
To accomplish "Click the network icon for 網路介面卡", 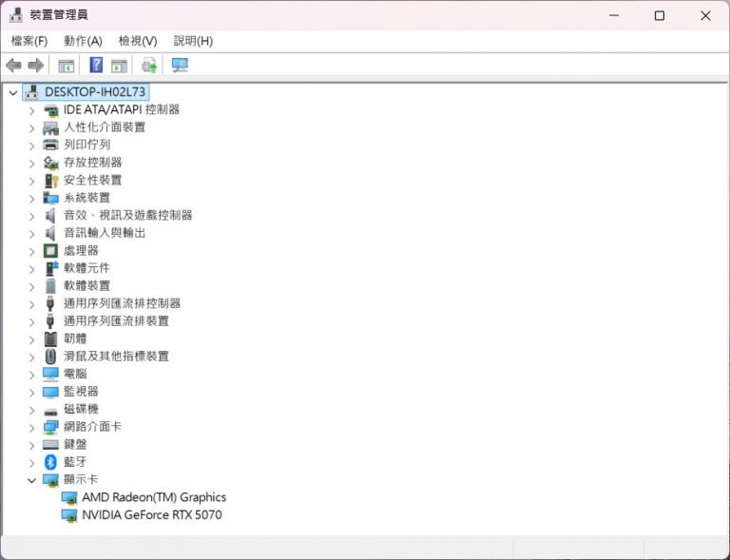I will pos(50,427).
